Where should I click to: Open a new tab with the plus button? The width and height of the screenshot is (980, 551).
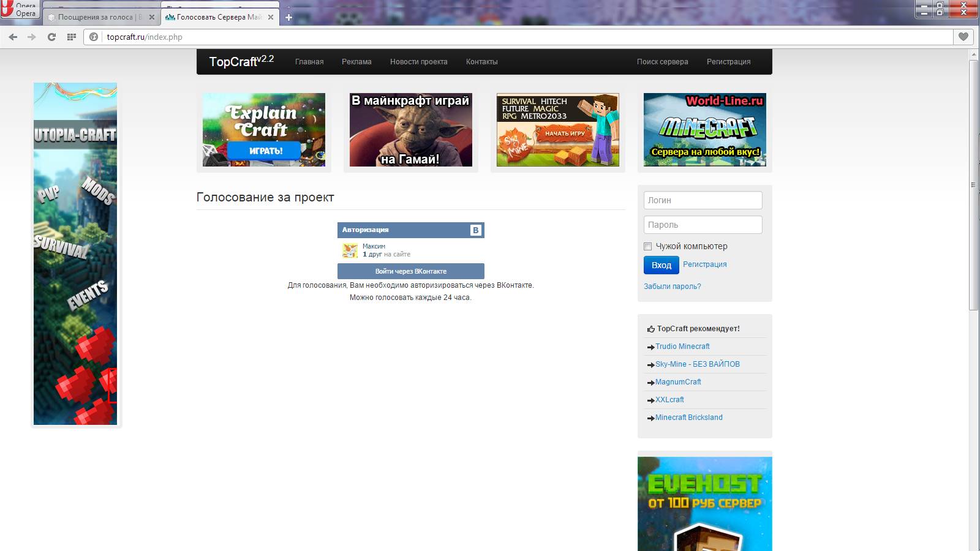[289, 17]
